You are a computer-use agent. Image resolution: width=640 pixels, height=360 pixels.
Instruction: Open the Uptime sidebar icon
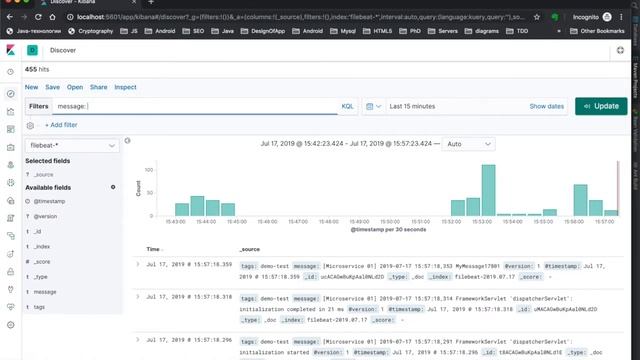point(11,254)
